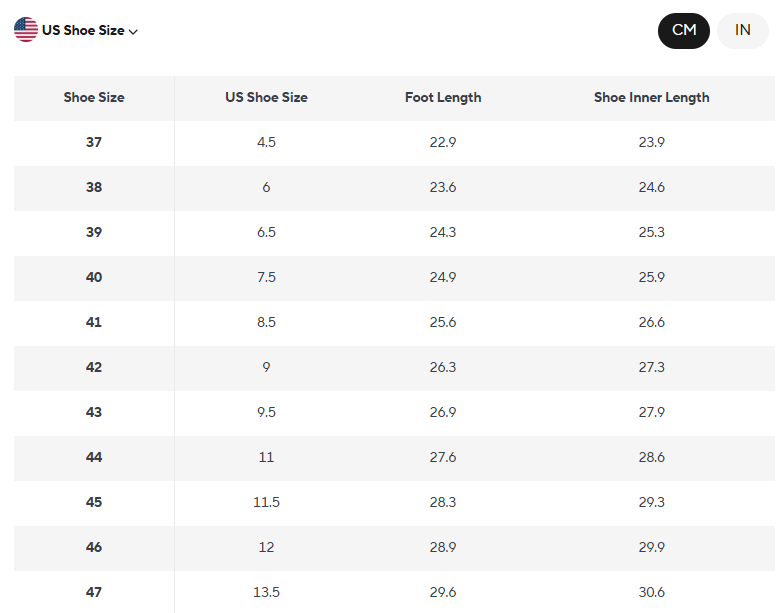
Task: Click the US flag icon
Action: (26, 30)
